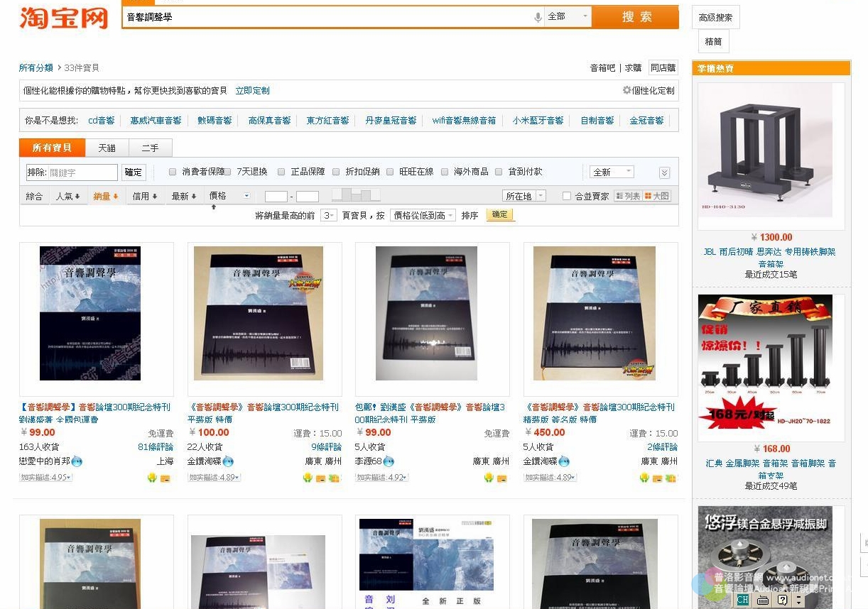Enable the 正品保障 filter checkbox
Viewport: 868px width, 609px height.
(281, 172)
